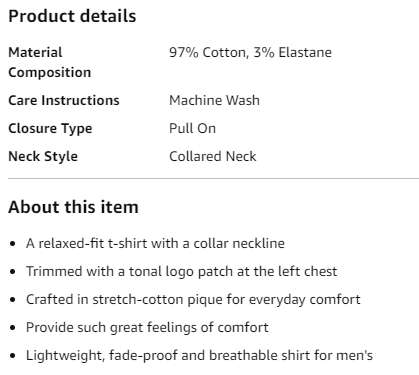
Task: Click the stretch-cotton pique bullet text
Action: (x=193, y=299)
